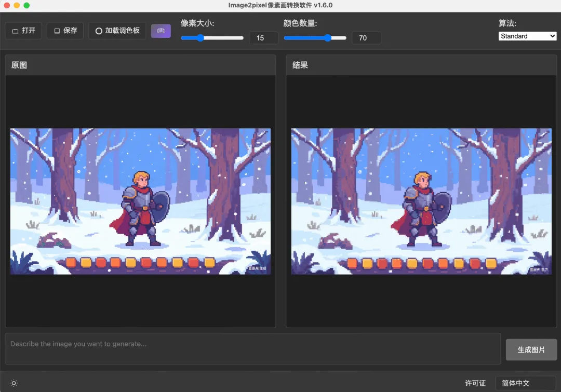Open the 许可证 license link
Screen dimensions: 561x392
coord(475,383)
